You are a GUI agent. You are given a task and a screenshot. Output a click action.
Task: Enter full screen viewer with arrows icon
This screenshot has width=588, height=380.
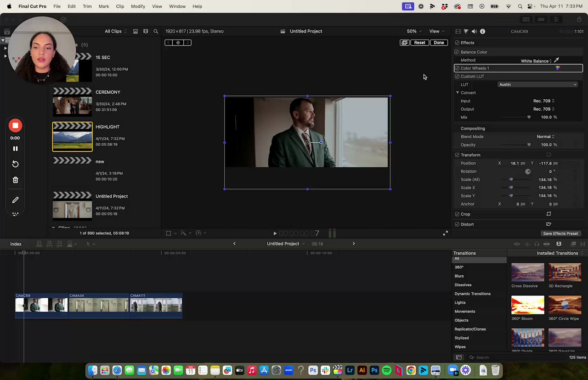pyautogui.click(x=445, y=233)
